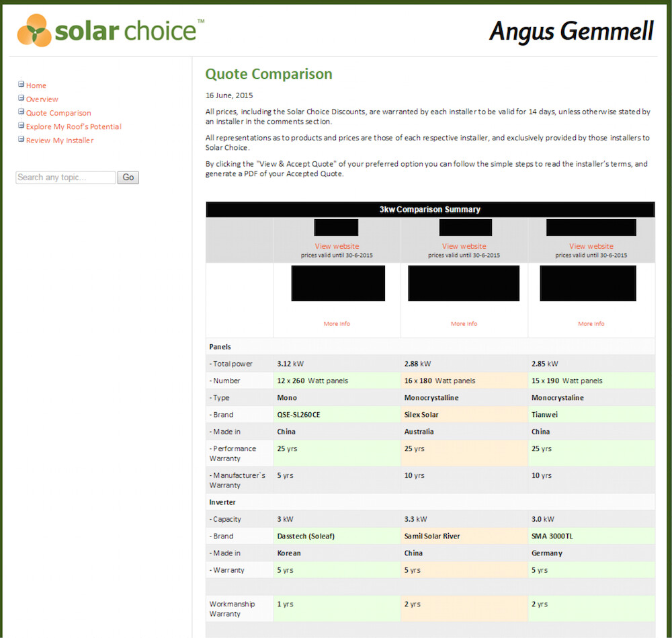This screenshot has height=638, width=672.
Task: Click the icon beside Explore My Roof's Potential
Action: coord(21,125)
